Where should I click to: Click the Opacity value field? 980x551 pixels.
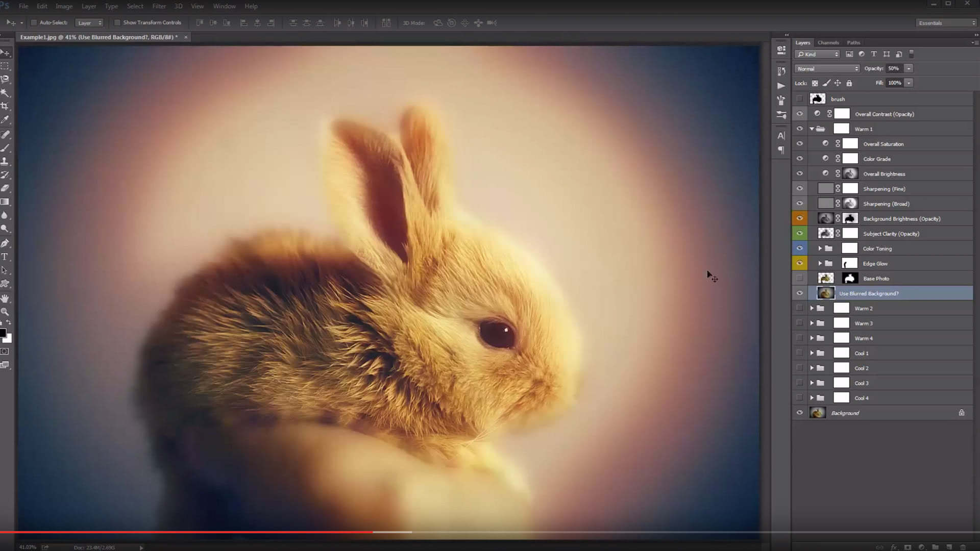[x=893, y=68]
